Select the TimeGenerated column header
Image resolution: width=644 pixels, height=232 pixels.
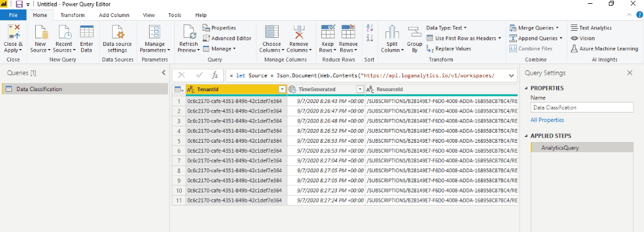tap(326, 89)
